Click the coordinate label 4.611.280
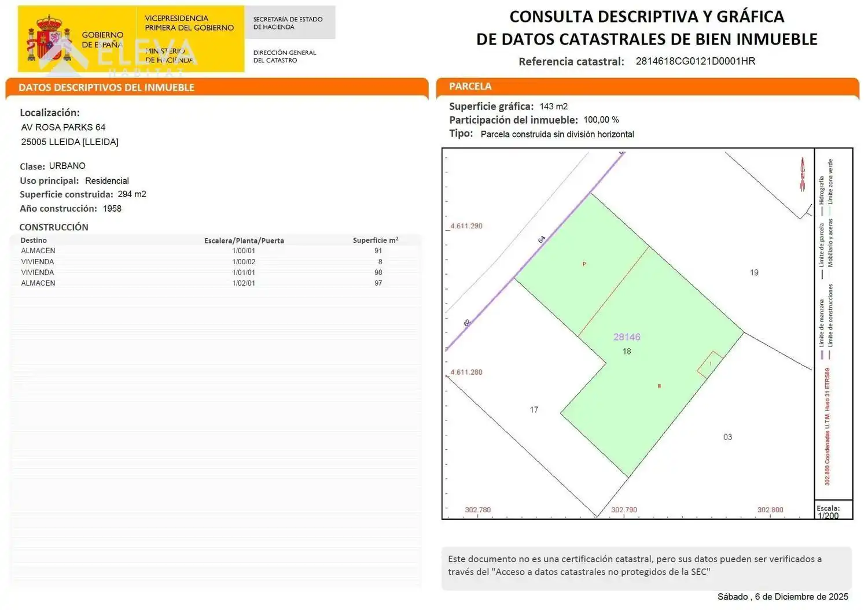The height and width of the screenshot is (610, 868). [466, 372]
